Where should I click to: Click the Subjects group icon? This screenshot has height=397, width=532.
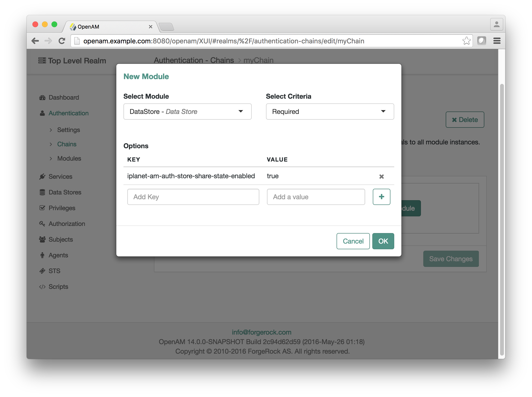point(42,239)
